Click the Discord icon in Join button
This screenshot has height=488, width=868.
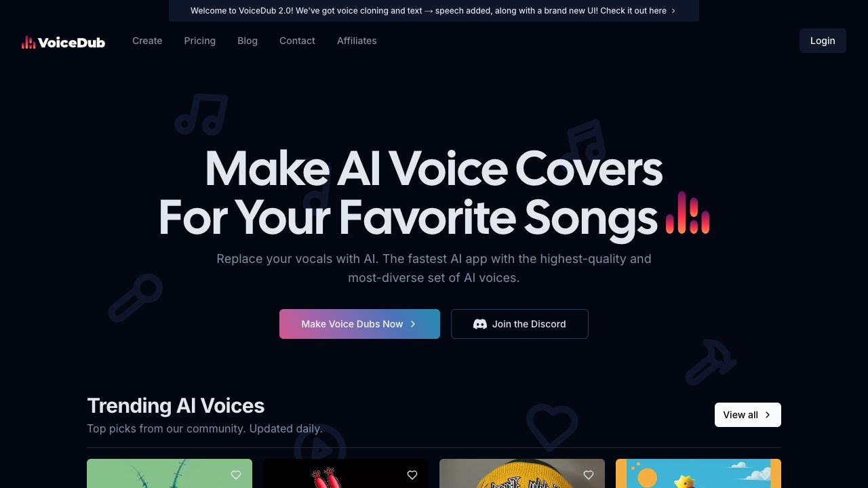click(x=480, y=324)
